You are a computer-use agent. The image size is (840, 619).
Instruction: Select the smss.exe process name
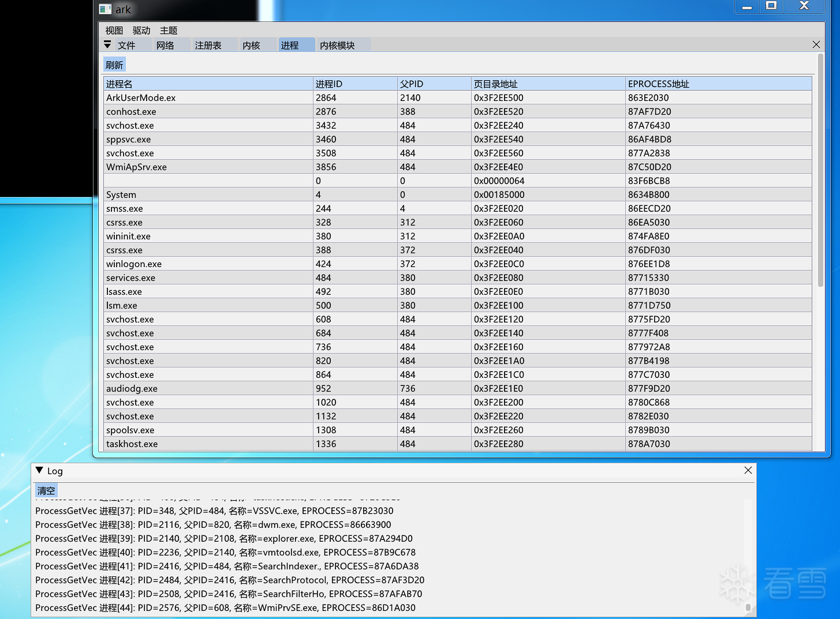pyautogui.click(x=125, y=208)
